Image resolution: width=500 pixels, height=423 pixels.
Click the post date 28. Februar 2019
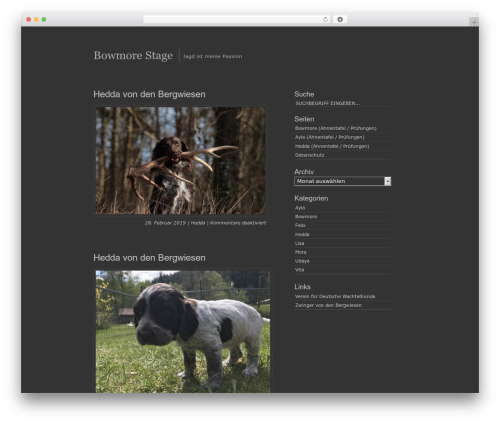coord(165,223)
